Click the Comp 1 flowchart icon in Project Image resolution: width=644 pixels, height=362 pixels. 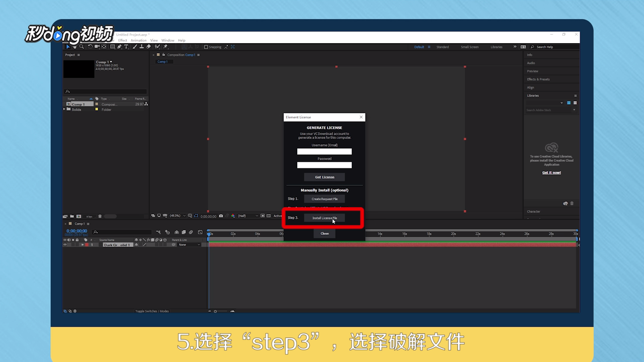tap(146, 104)
